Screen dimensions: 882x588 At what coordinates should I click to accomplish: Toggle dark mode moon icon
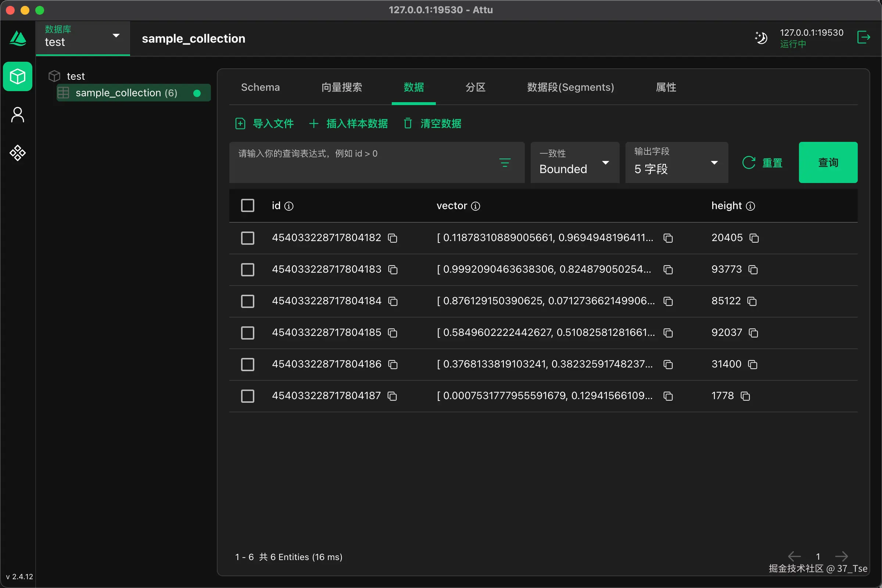coord(761,38)
